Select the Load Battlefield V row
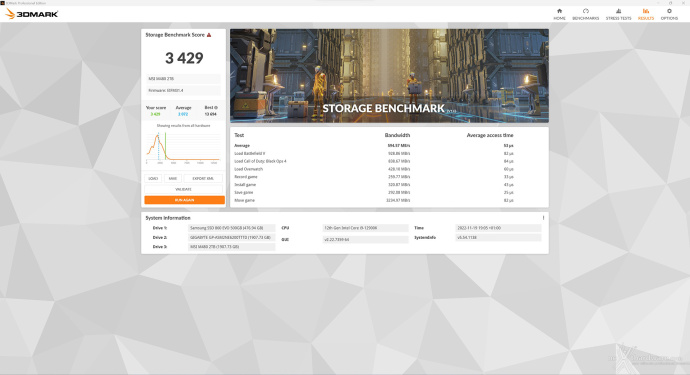The width and height of the screenshot is (690, 375). 374,154
